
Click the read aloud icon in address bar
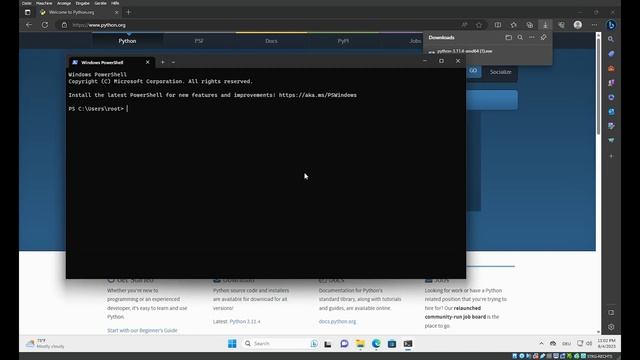tap(464, 25)
